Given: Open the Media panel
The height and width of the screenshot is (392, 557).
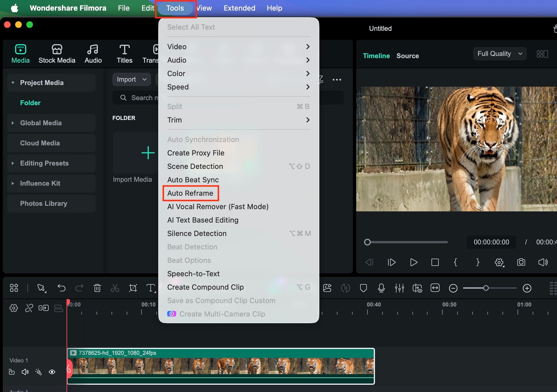Looking at the screenshot, I should tap(20, 53).
